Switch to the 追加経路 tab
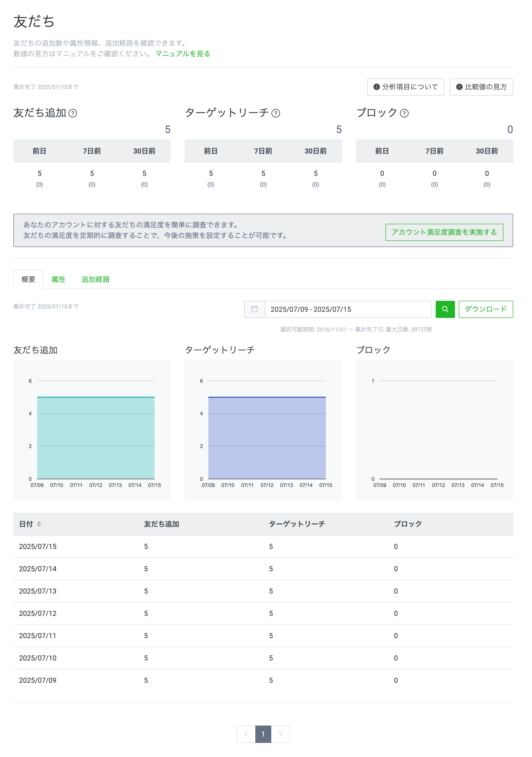Screen dimensions: 532x757 [95, 280]
